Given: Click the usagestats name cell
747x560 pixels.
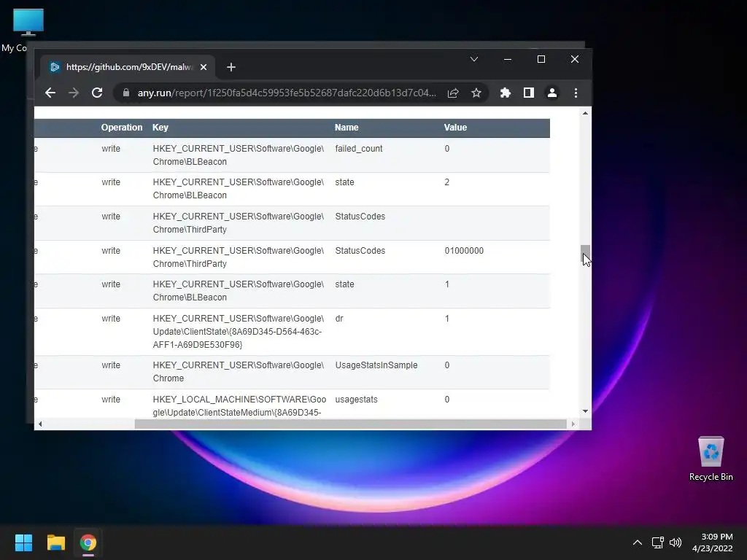Looking at the screenshot, I should (x=356, y=400).
